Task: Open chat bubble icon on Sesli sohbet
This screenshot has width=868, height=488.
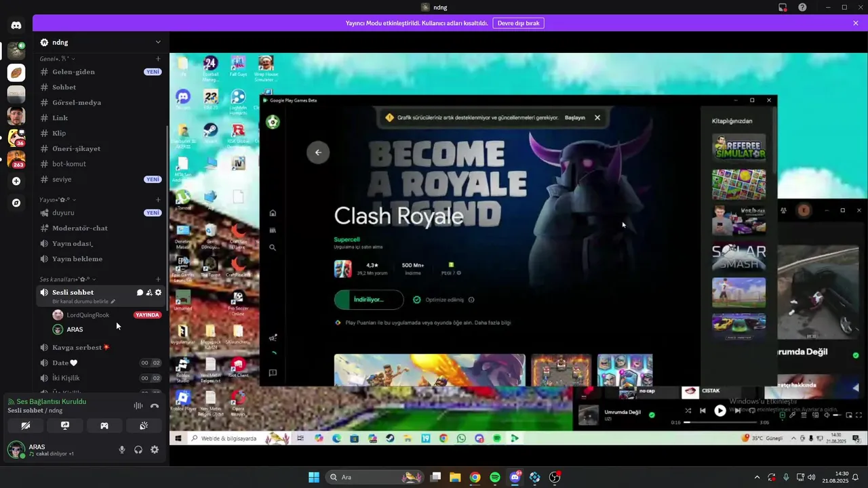Action: (140, 293)
